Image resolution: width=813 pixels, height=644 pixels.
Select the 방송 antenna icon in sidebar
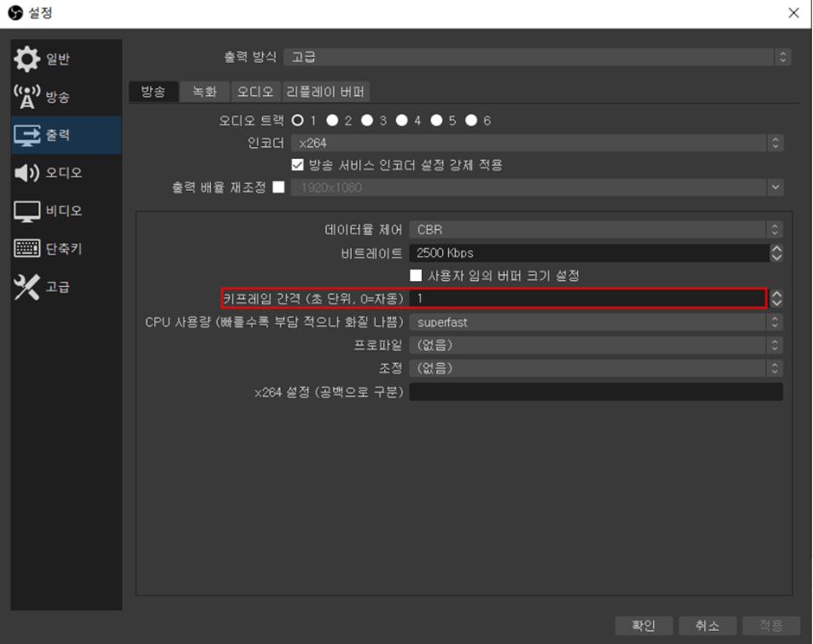coord(27,97)
